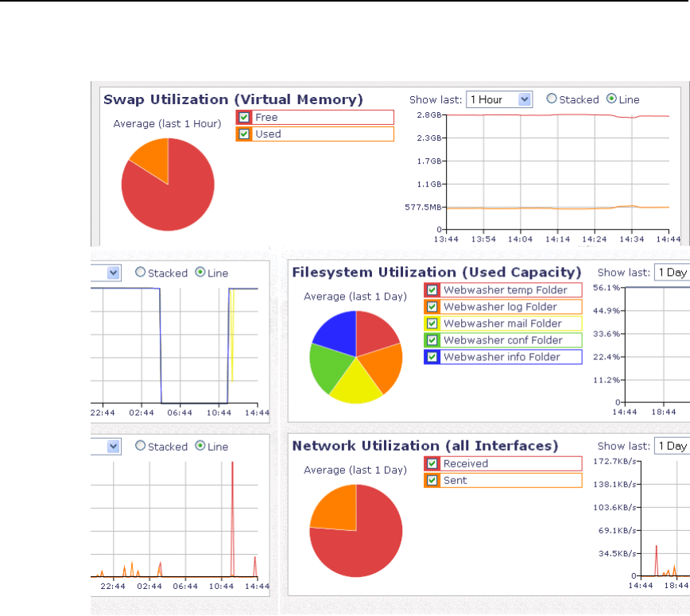The image size is (690, 616).
Task: Select Stacked for chart with blue line drop
Action: [x=141, y=273]
